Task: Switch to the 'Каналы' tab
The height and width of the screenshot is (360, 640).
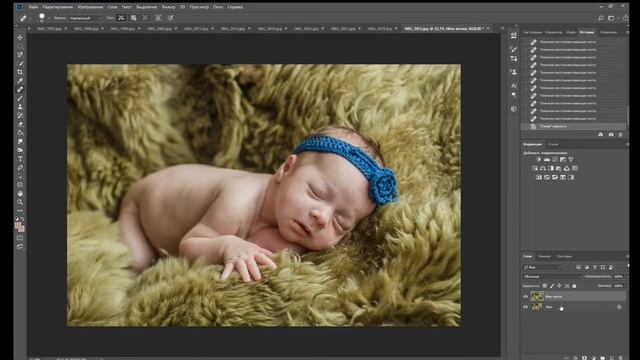Action: coord(544,256)
